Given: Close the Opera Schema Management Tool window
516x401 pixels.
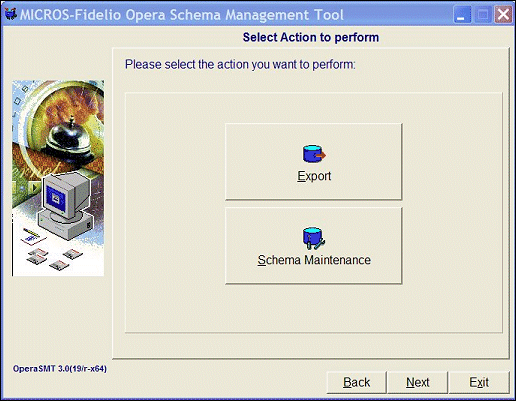Looking at the screenshot, I should click(x=503, y=15).
